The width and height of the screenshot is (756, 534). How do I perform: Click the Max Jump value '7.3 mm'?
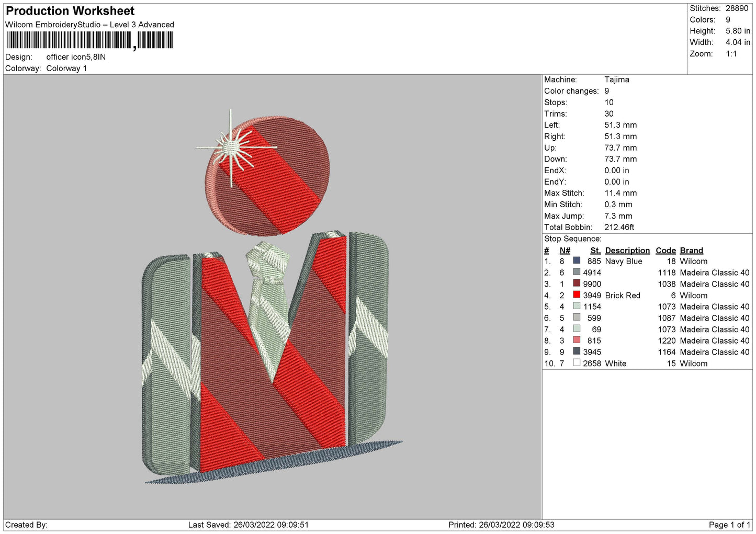(618, 216)
